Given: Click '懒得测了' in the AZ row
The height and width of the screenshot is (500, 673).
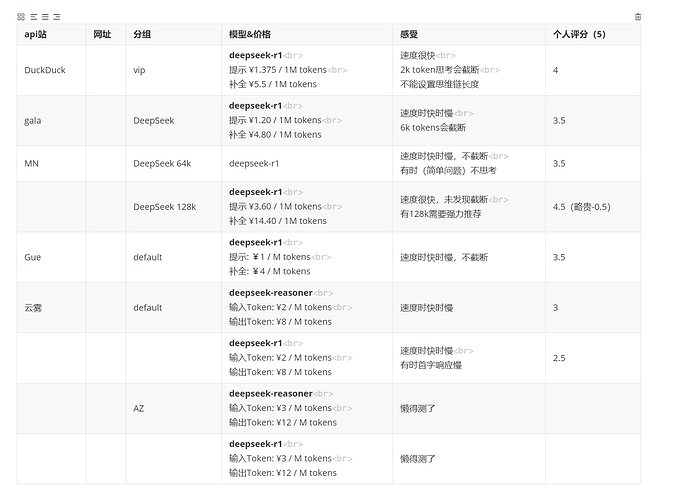Looking at the screenshot, I should 418,409.
